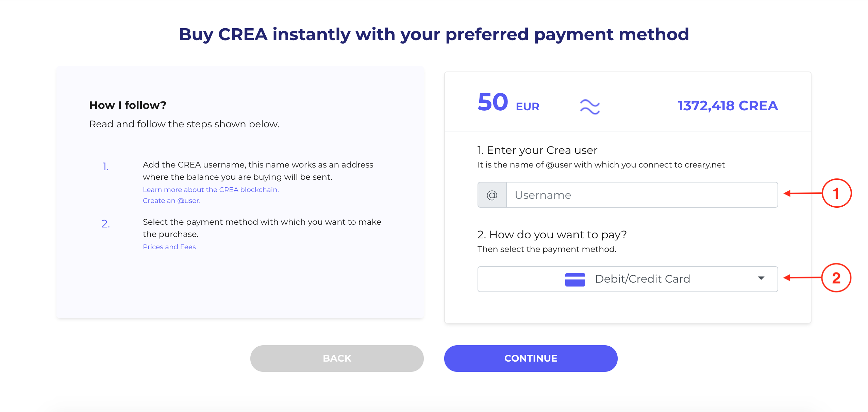Open the Debit/Credit Card selector

628,279
